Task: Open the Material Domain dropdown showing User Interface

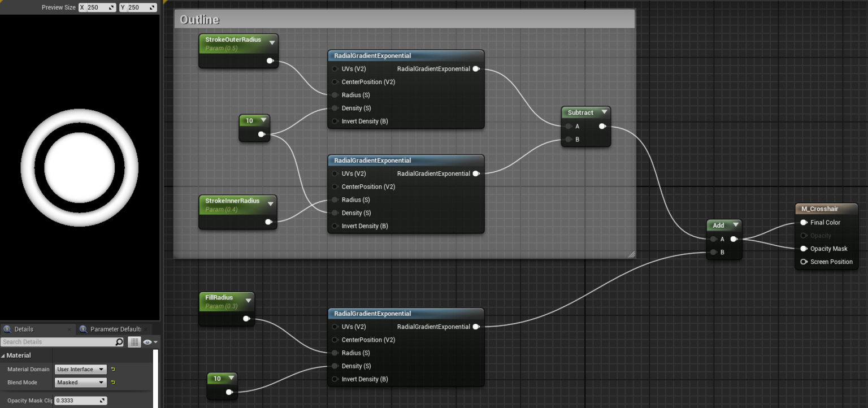Action: click(x=80, y=369)
